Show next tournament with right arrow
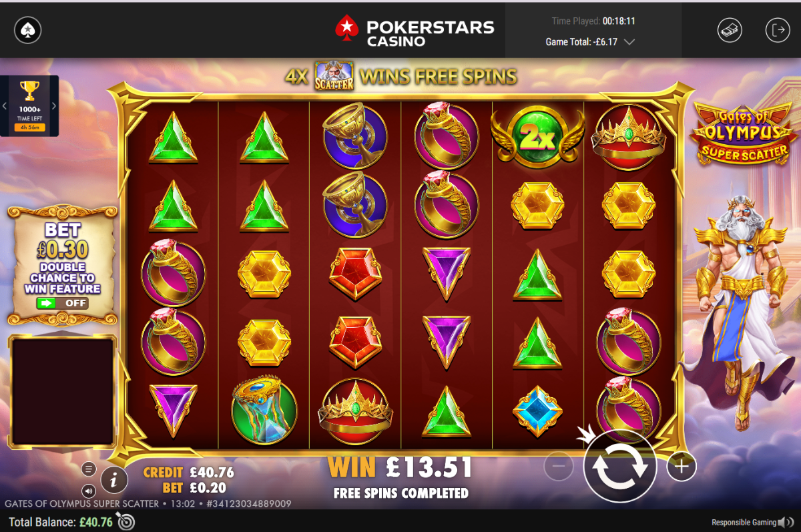The image size is (801, 532). click(54, 105)
